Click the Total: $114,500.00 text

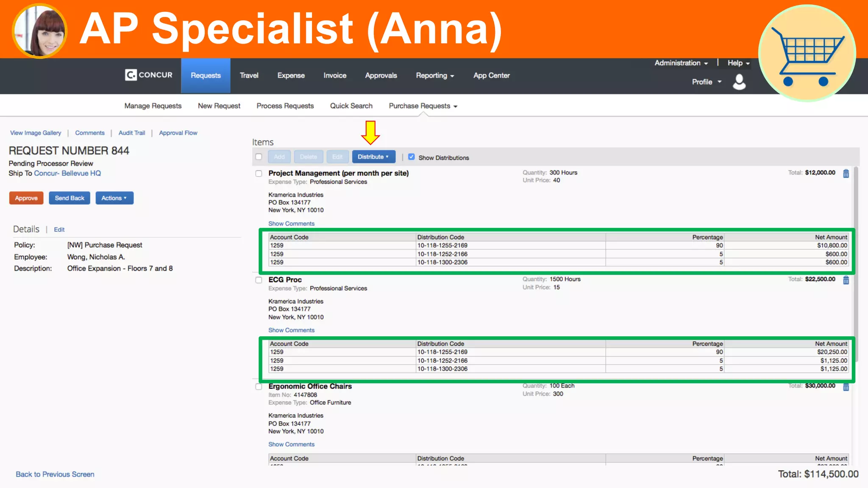pos(818,474)
